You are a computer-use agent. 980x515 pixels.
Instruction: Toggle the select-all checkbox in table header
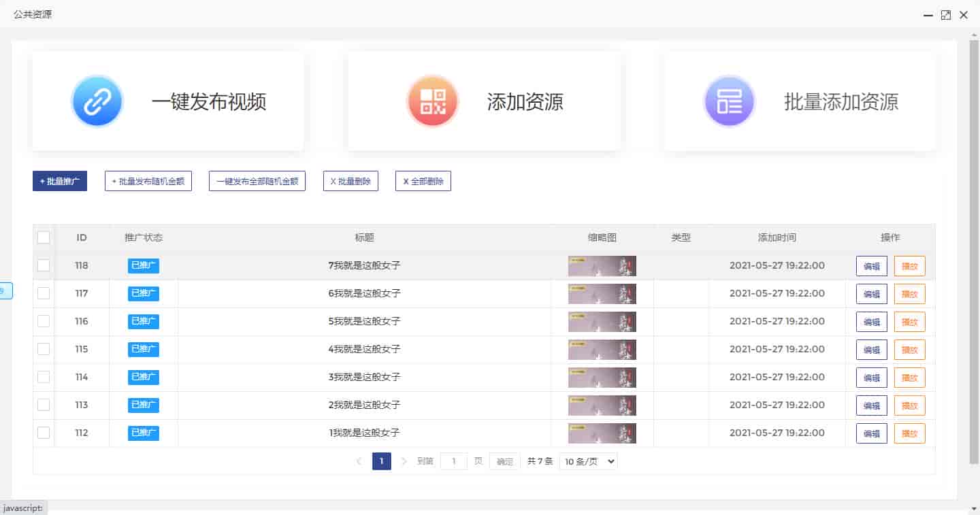click(x=44, y=237)
